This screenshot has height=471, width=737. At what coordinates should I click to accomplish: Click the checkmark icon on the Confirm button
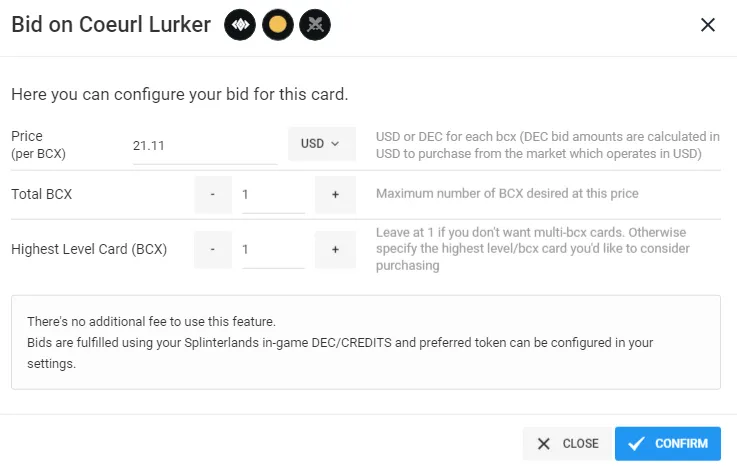(x=636, y=444)
